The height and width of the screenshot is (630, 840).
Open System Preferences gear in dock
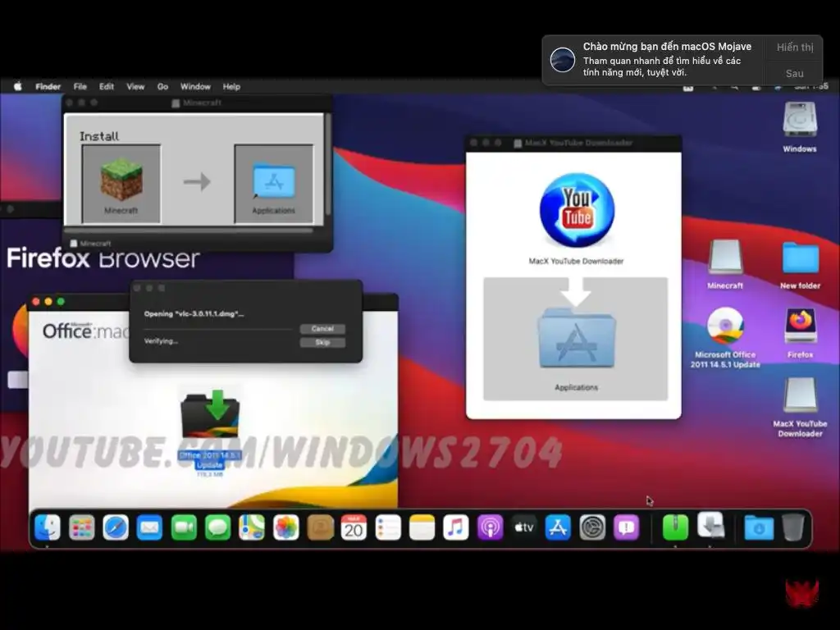click(592, 527)
